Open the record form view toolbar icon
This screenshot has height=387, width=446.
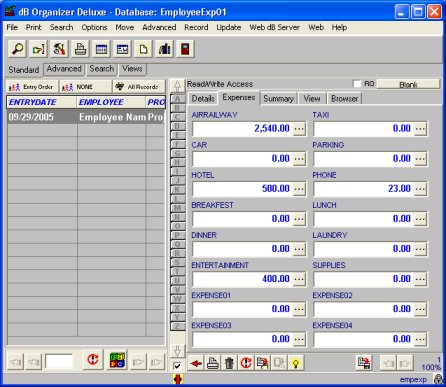click(122, 49)
